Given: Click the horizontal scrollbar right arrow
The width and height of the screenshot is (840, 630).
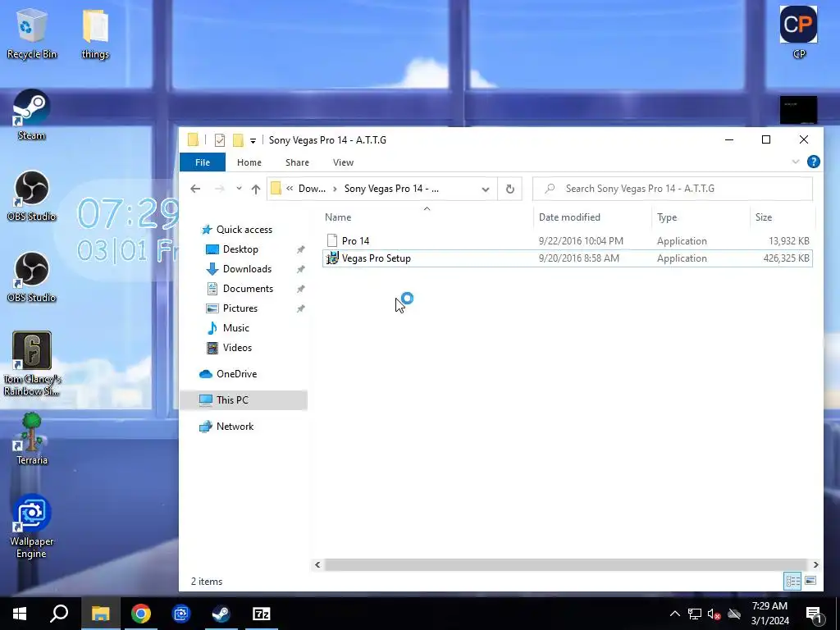Looking at the screenshot, I should [815, 564].
